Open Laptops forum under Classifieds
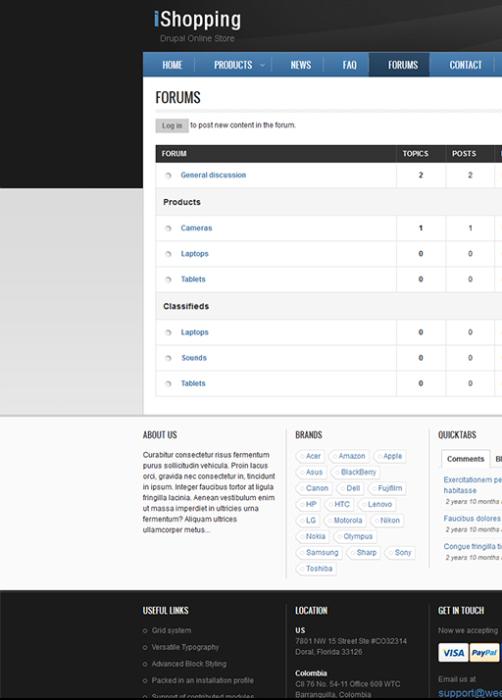The height and width of the screenshot is (700, 502). (x=194, y=332)
